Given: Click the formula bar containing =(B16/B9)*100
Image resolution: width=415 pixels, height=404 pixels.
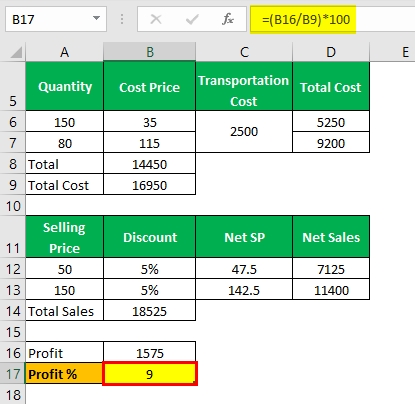Looking at the screenshot, I should (332, 19).
